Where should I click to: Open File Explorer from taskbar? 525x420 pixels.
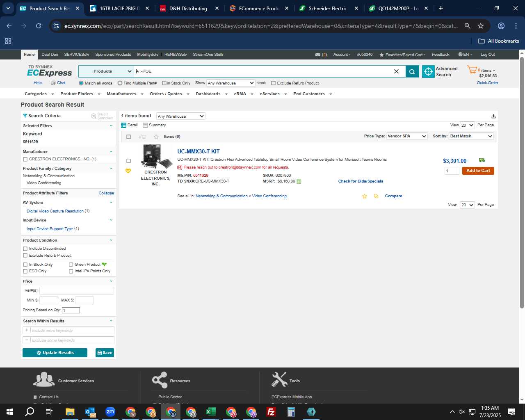click(70, 412)
